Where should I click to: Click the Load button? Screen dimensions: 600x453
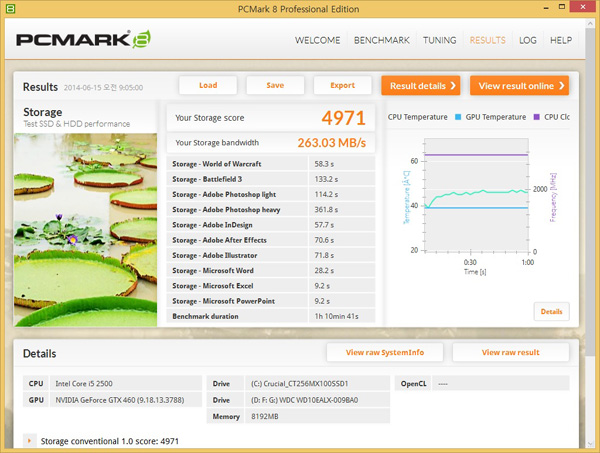(208, 85)
